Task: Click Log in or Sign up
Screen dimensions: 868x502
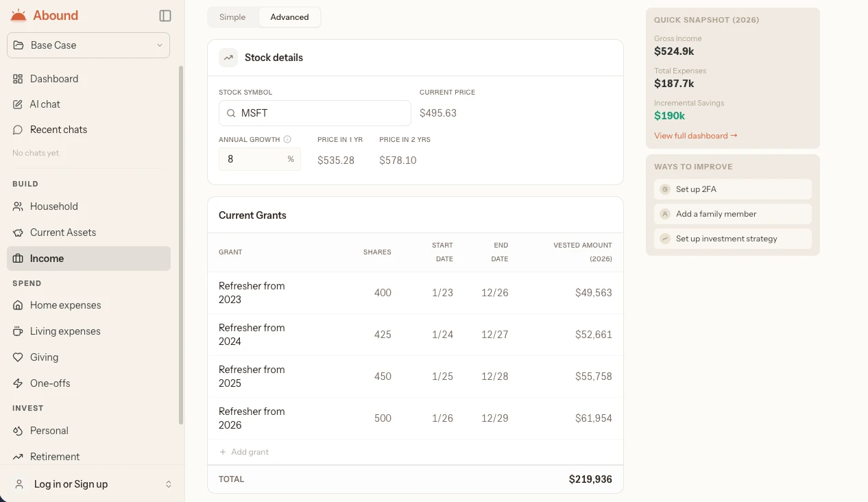Action: click(71, 484)
